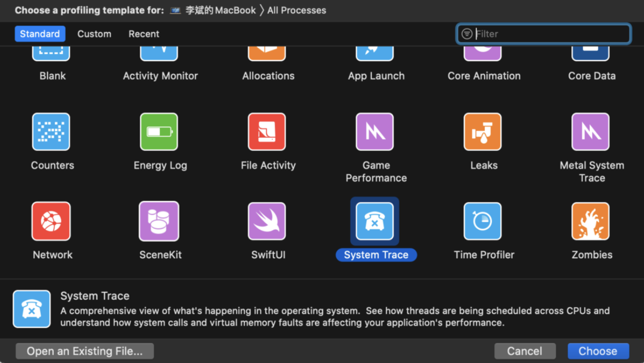Select the File Activity template icon
This screenshot has width=644, height=363.
(267, 132)
